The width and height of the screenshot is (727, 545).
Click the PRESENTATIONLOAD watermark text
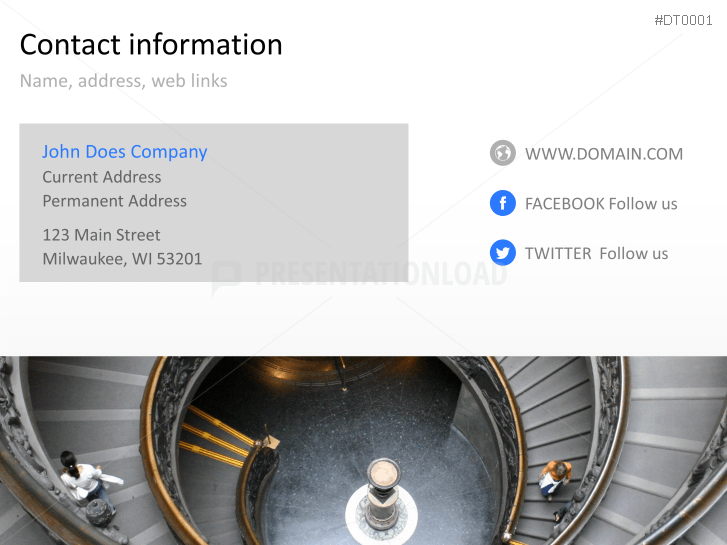point(381,274)
